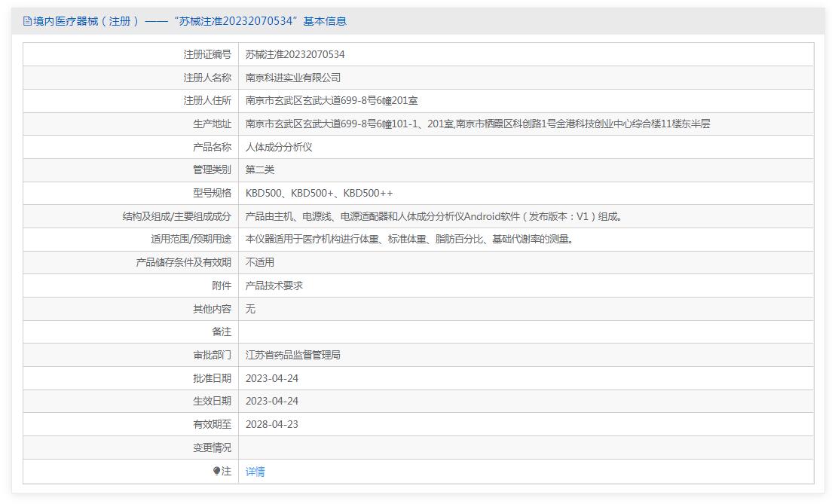Screen dimensions: 832x504
Task: Click approval department 江苏省药品监督管理局
Action: pyautogui.click(x=292, y=355)
